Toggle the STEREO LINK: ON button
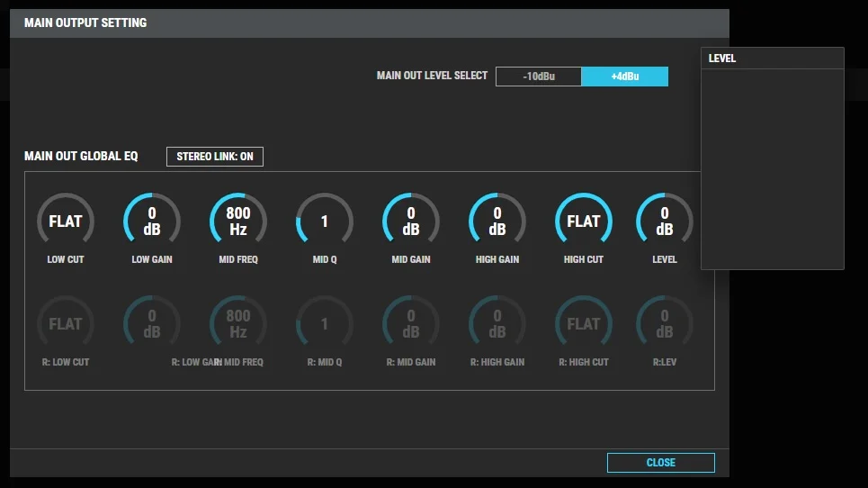Viewport: 868px width, 488px height. 215,156
